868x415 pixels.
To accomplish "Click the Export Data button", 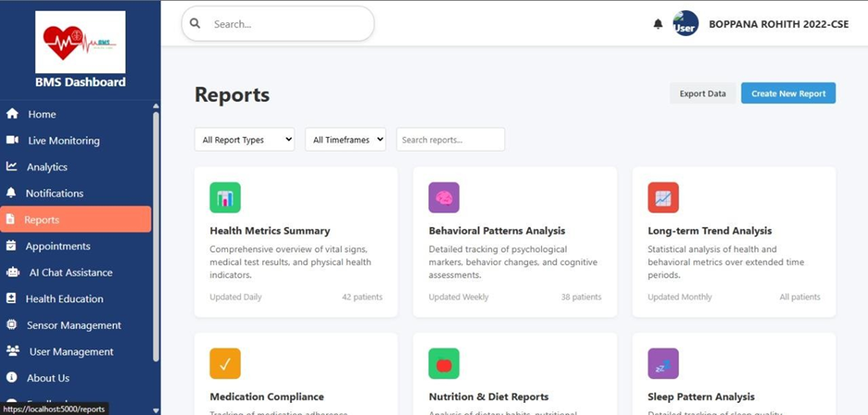I will [703, 93].
